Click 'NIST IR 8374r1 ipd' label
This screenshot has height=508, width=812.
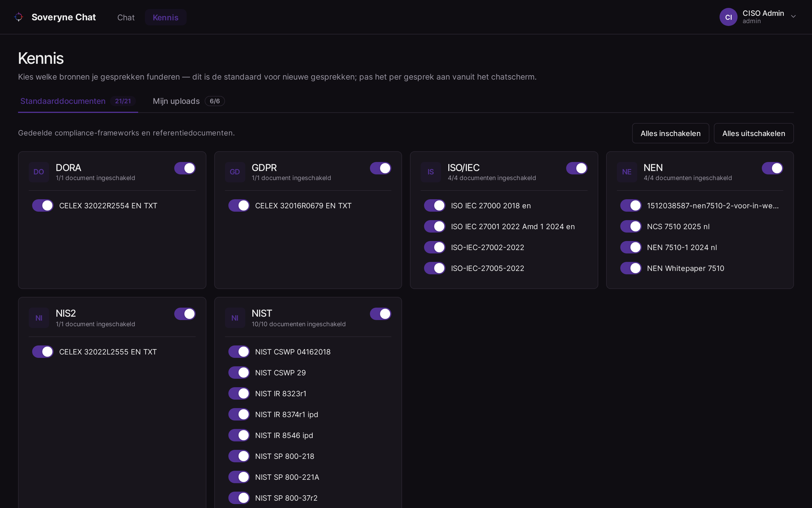(286, 415)
